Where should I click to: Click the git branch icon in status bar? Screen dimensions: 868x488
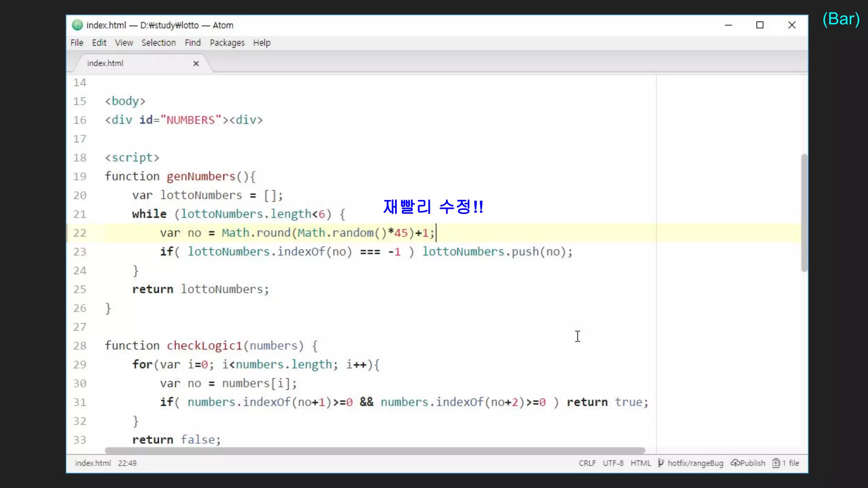coord(661,463)
